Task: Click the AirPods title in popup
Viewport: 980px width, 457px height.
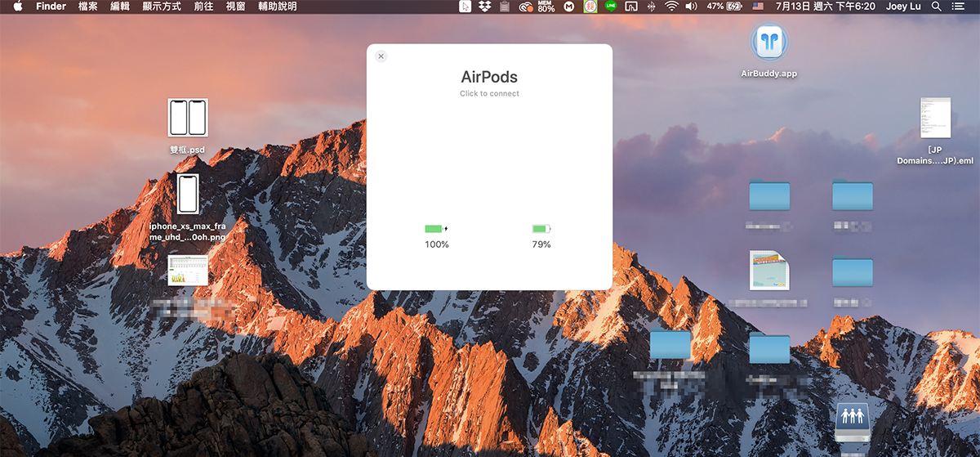Action: (489, 77)
